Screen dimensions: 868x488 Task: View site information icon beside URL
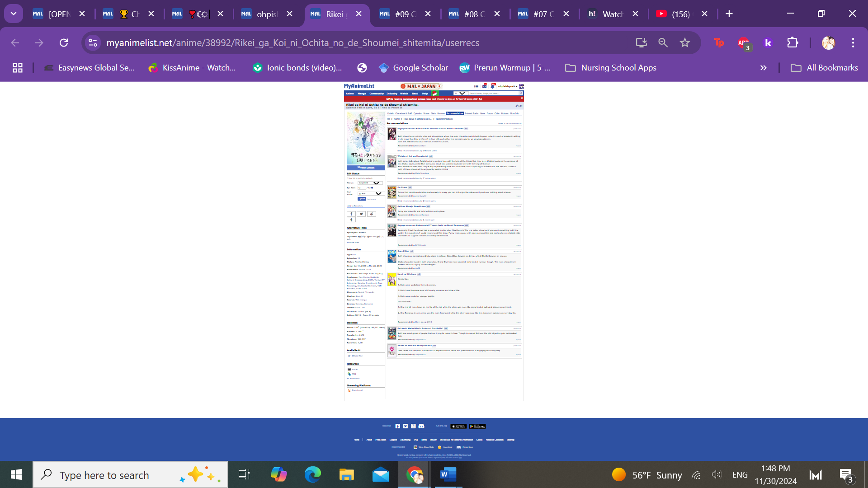coord(93,42)
